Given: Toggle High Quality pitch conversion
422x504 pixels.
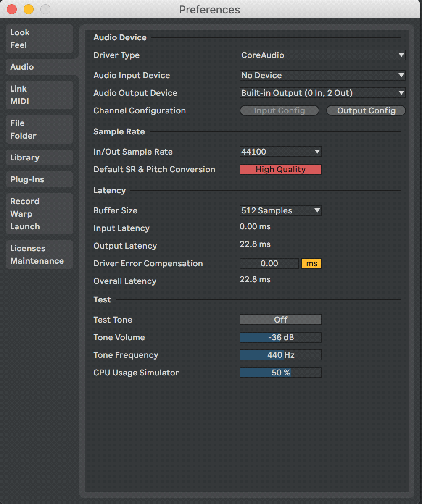Looking at the screenshot, I should pos(280,169).
